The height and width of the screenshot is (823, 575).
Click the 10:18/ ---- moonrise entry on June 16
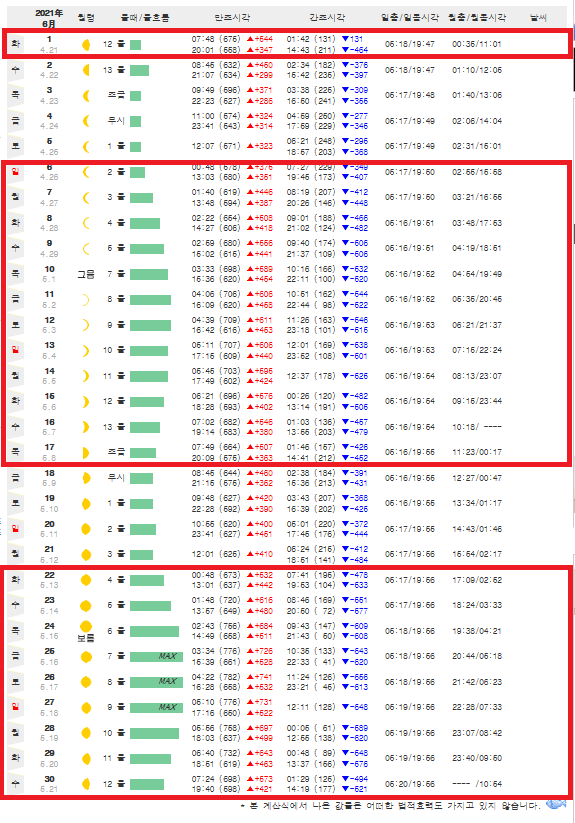pos(477,427)
